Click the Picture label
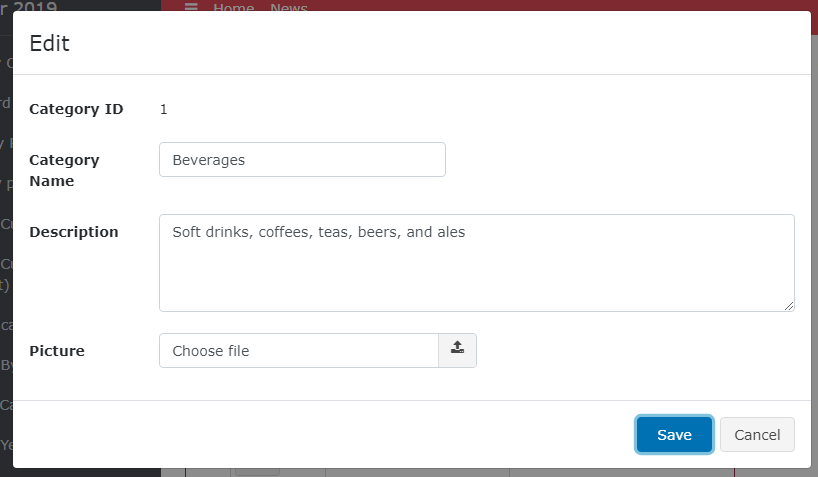 tap(57, 351)
